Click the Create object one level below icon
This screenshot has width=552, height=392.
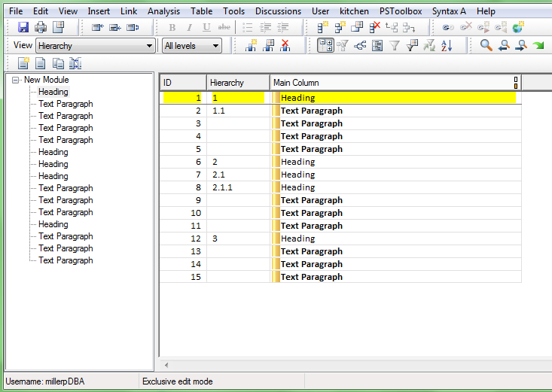340,27
